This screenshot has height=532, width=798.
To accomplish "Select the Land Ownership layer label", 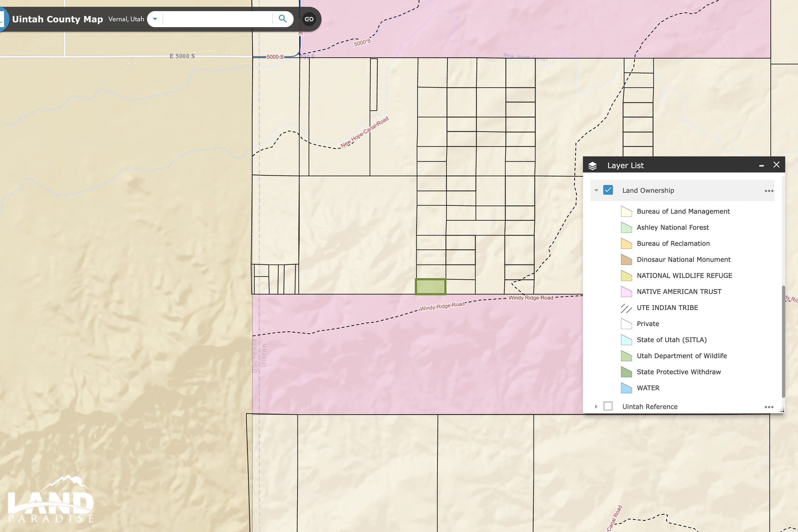I will (648, 190).
